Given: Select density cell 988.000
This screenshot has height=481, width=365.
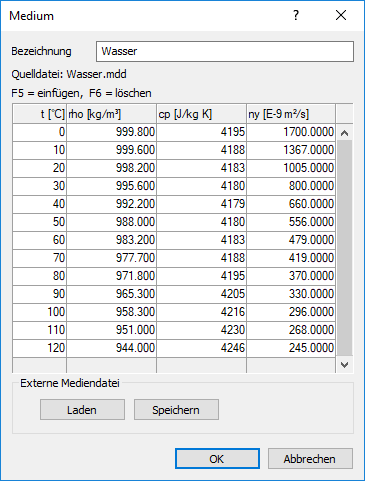Looking at the screenshot, I should [x=112, y=222].
